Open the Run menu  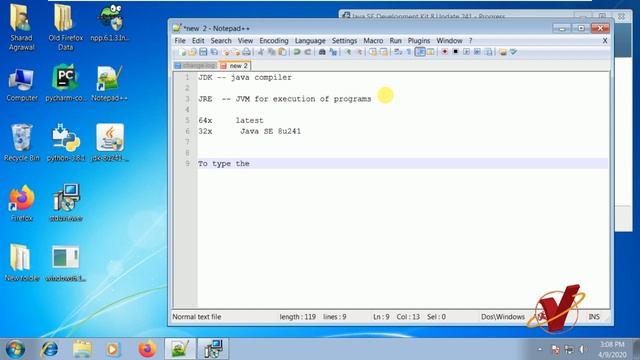coord(396,40)
